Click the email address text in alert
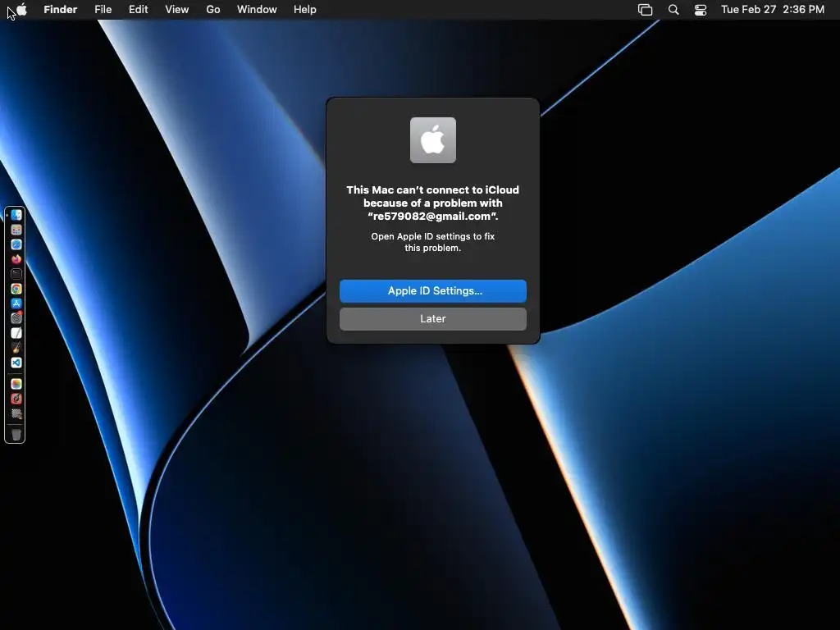This screenshot has height=630, width=840. click(433, 217)
